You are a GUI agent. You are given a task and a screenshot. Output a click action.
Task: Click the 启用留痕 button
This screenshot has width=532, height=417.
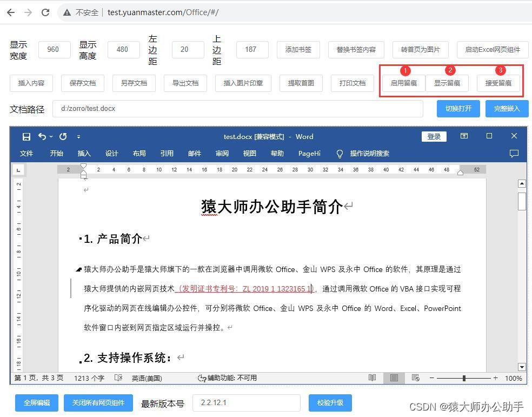point(404,83)
